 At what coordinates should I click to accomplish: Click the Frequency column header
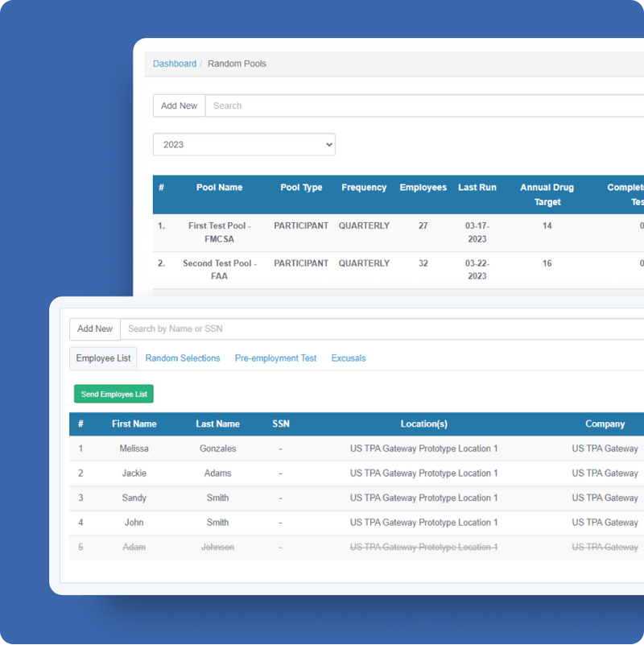pos(364,188)
